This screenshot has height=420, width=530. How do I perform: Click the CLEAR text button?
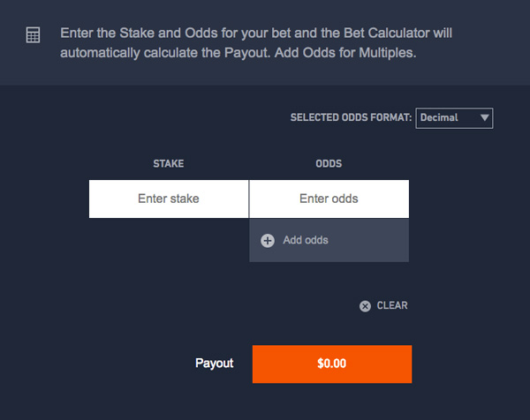click(x=392, y=305)
